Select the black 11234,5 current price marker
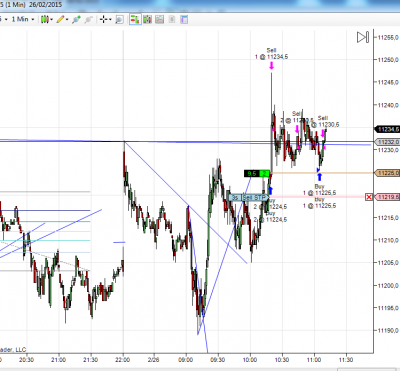Screen dimensions: 400x371 tap(387, 129)
